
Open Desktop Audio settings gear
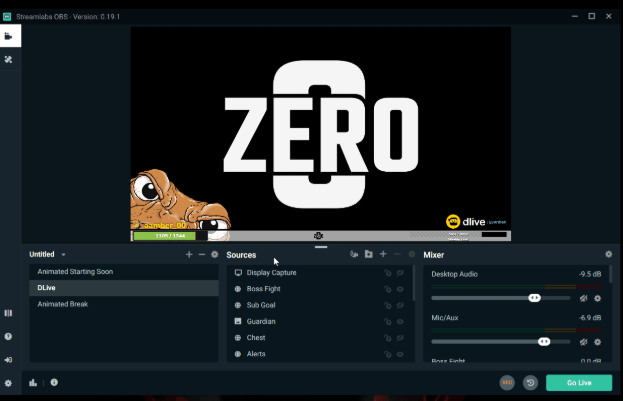point(597,298)
